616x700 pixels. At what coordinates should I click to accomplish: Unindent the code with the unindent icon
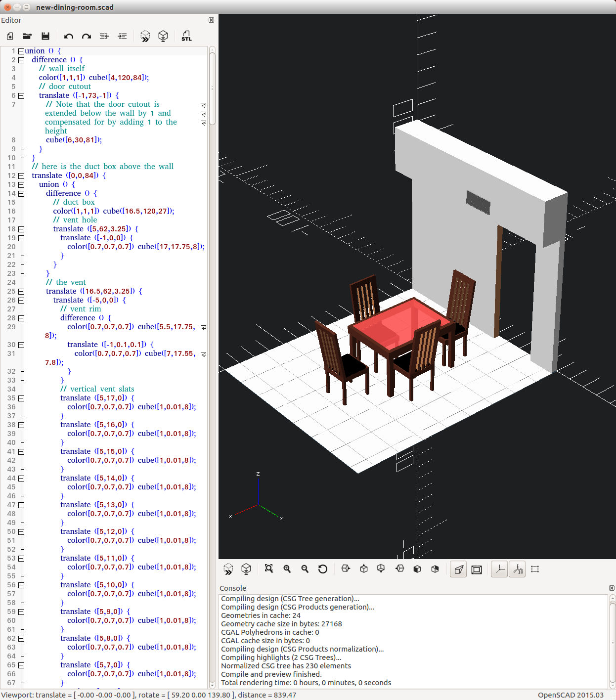104,36
